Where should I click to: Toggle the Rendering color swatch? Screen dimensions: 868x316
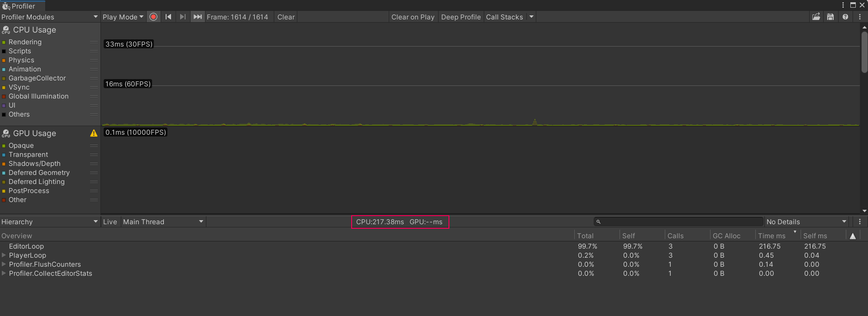pos(4,42)
